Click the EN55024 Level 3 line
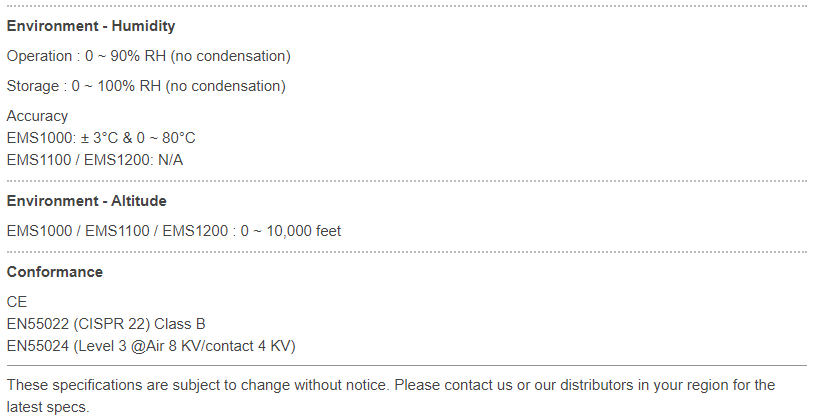 (151, 346)
